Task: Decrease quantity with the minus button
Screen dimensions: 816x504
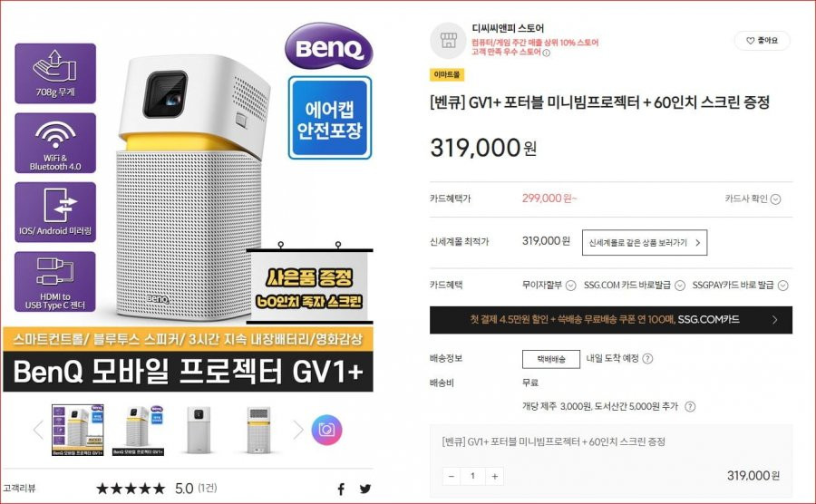Action: 452,477
